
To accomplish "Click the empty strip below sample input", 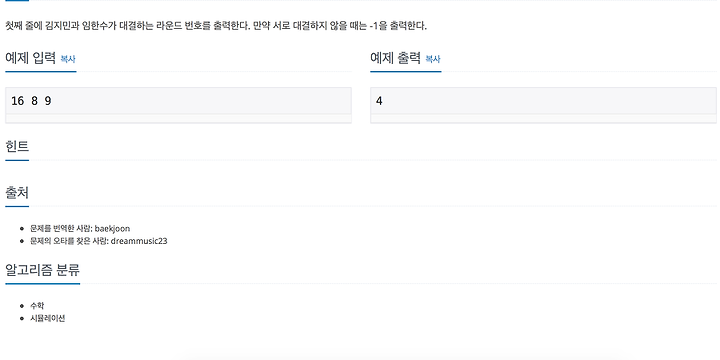I will click(x=178, y=119).
